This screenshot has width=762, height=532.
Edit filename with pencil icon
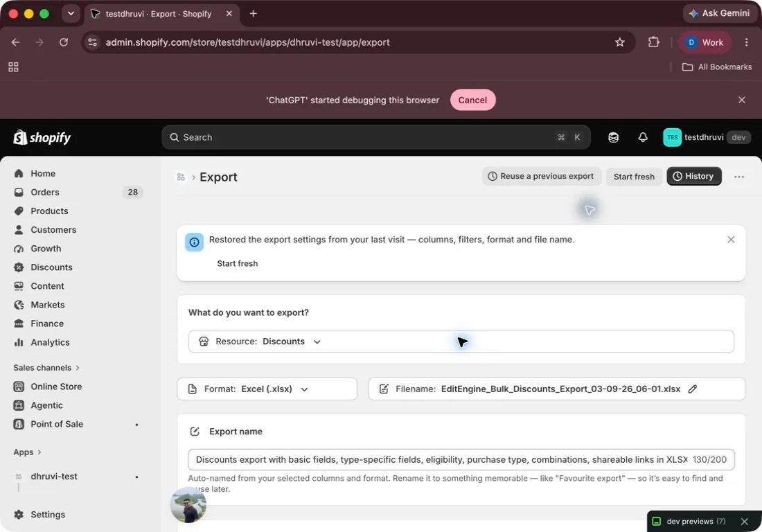click(x=693, y=389)
